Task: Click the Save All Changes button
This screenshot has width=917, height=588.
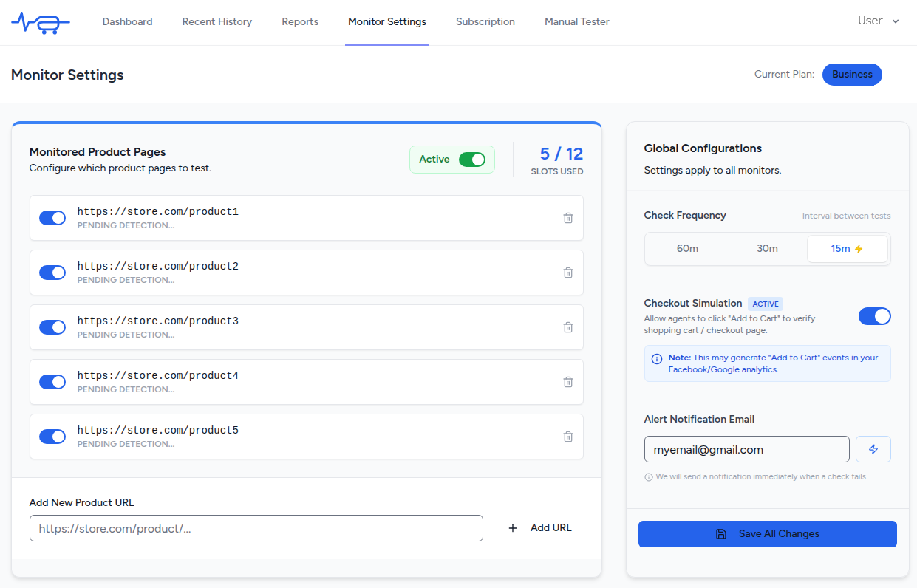Action: (767, 533)
